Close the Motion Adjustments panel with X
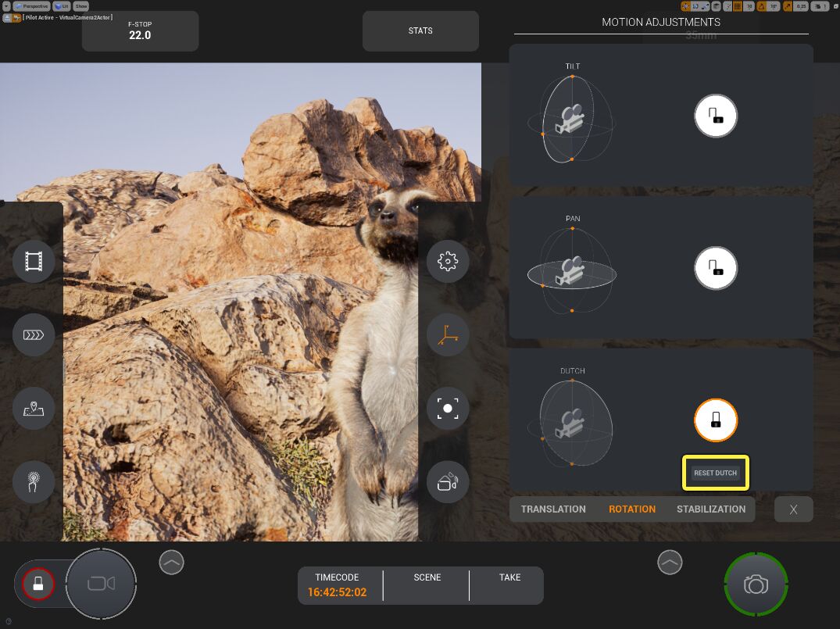 [x=793, y=509]
